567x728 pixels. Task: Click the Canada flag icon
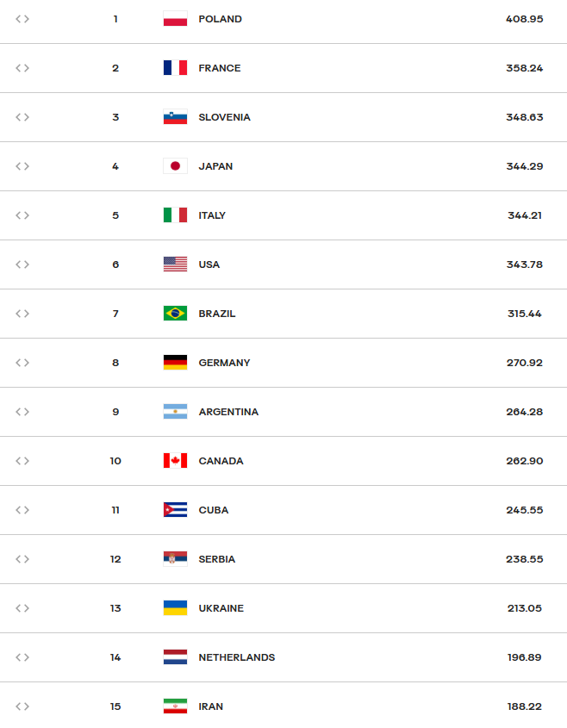point(175,461)
